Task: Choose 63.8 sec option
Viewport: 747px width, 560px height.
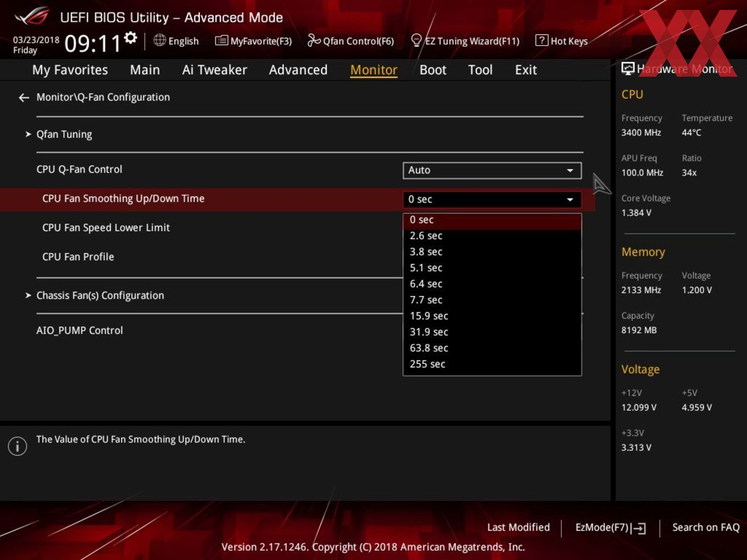Action: (492, 348)
